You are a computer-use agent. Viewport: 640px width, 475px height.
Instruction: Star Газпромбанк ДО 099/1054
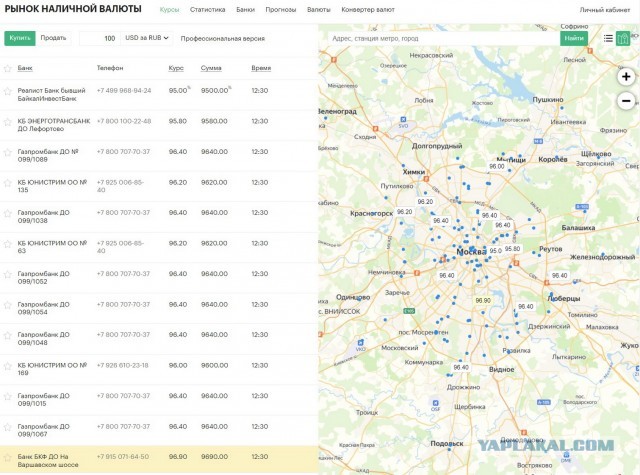click(7, 305)
